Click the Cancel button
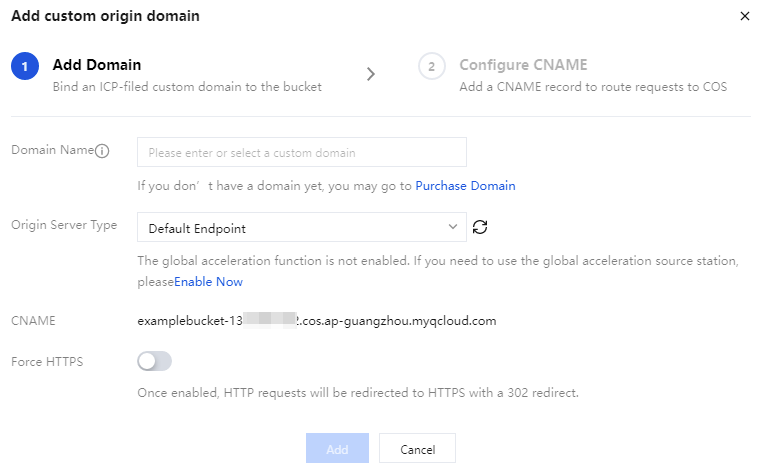 click(x=417, y=448)
